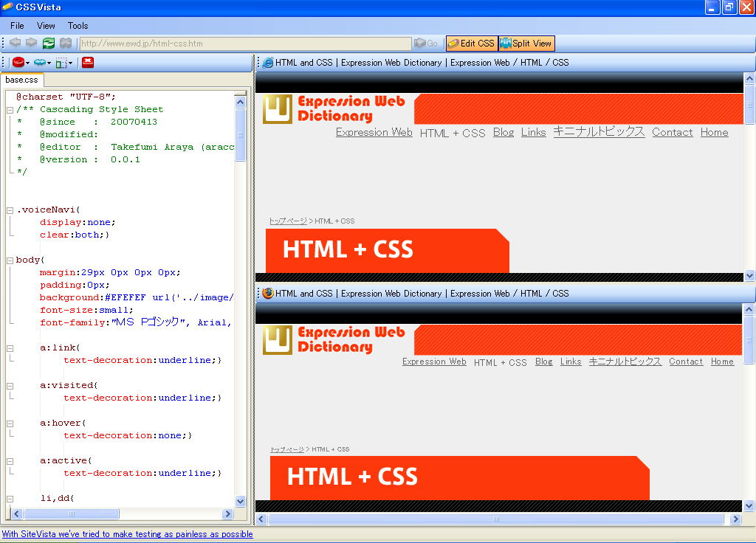
Task: Click the Links link in the bottom preview
Action: pos(571,362)
